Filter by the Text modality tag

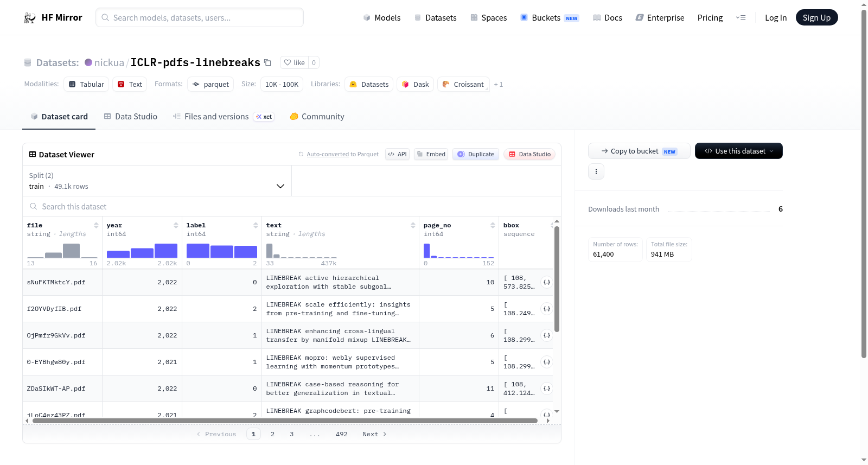tap(130, 84)
